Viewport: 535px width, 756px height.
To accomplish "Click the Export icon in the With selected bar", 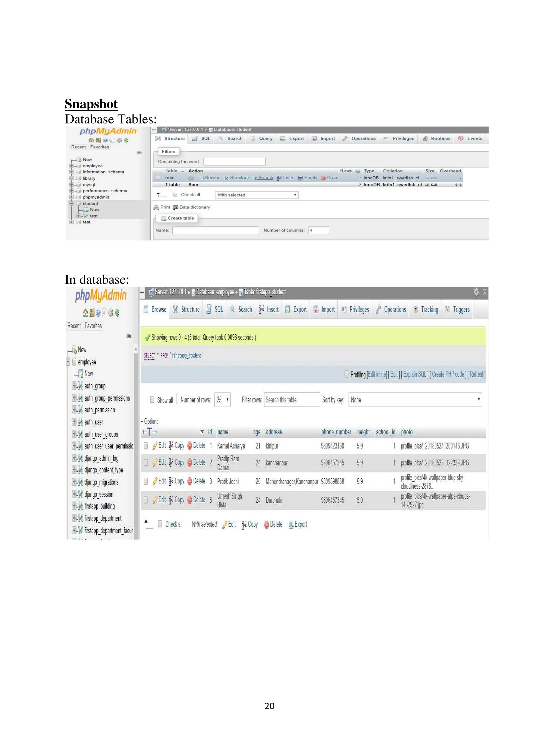I will (291, 525).
